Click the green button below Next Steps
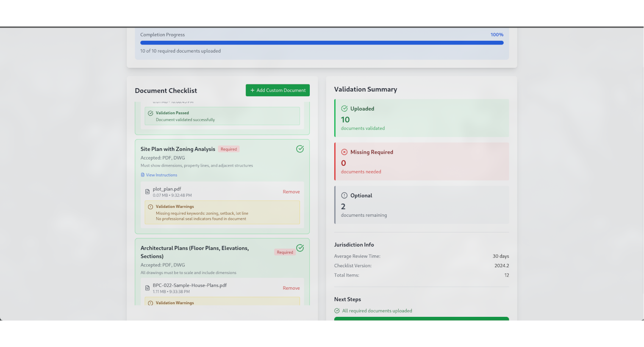 (x=421, y=319)
